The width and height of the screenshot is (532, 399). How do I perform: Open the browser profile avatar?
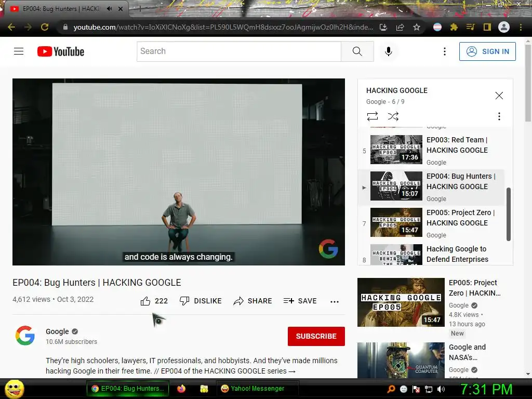point(504,27)
